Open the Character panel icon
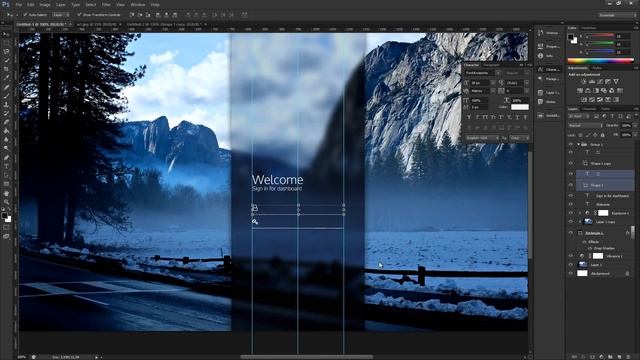640x360 pixels. (540, 69)
